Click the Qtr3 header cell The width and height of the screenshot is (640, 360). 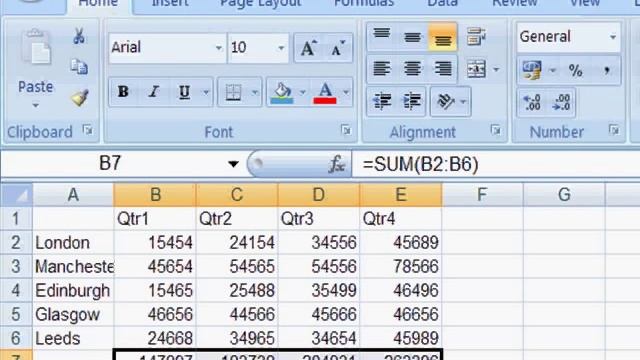click(319, 219)
